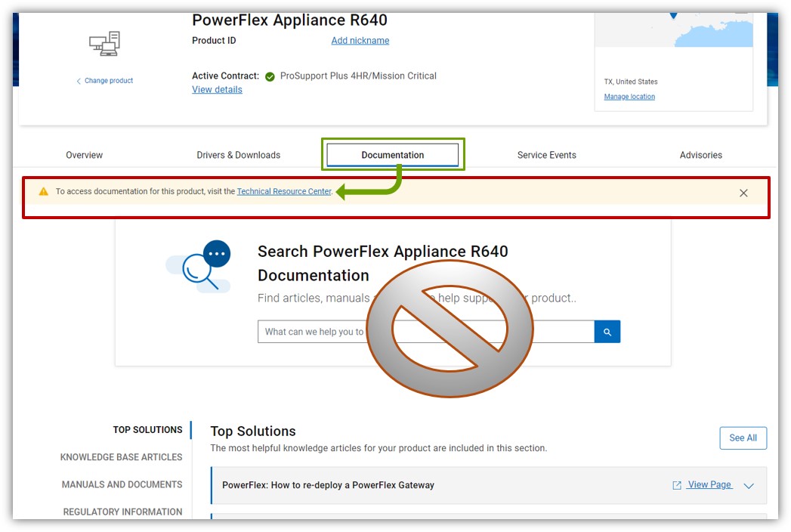Image resolution: width=791 pixels, height=532 pixels.
Task: Click the external link icon beside View Page
Action: coord(677,485)
